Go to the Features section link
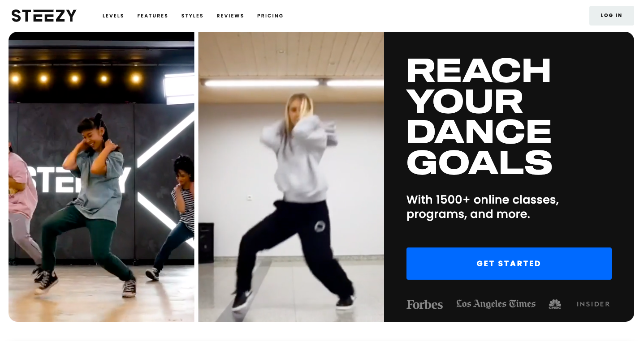 click(153, 16)
